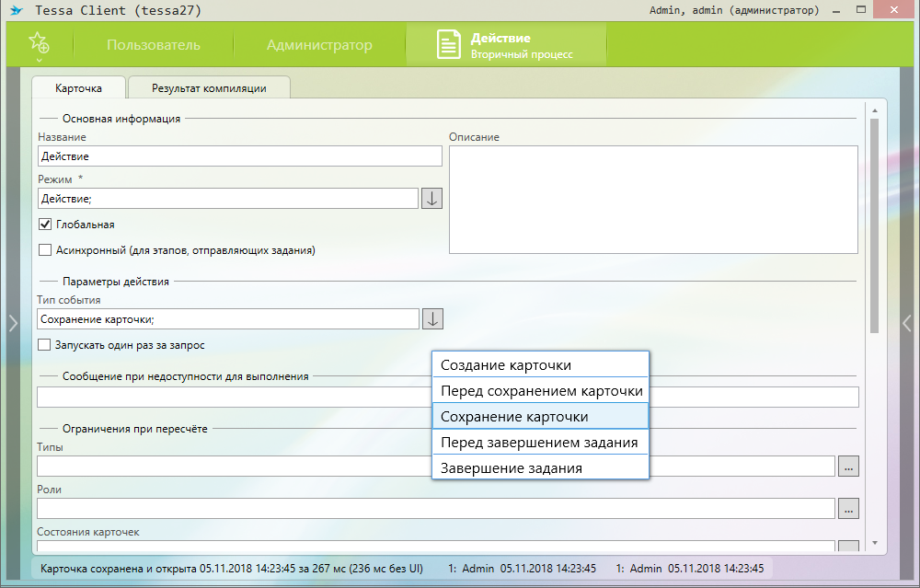Open the left side panel chevron
The width and height of the screenshot is (920, 588).
[13, 323]
